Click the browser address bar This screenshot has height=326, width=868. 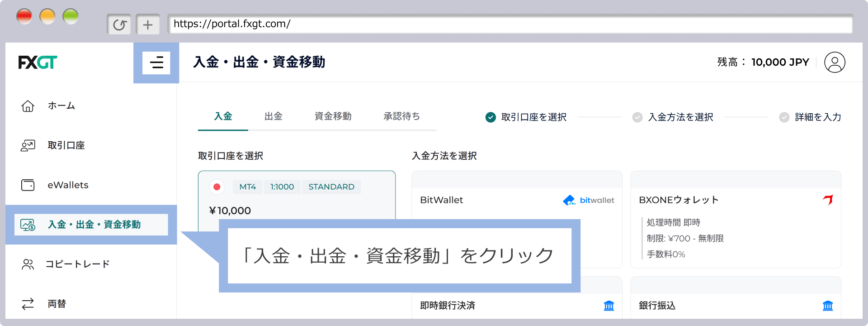[x=510, y=24]
